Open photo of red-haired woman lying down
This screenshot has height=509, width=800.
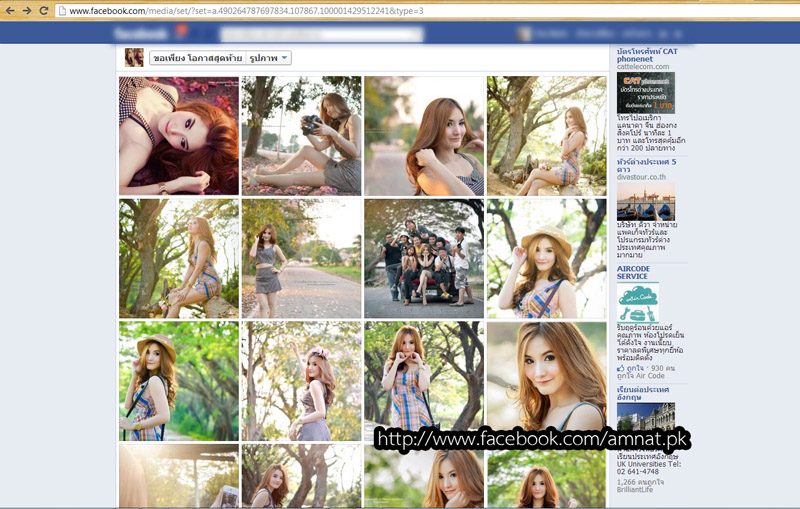(x=179, y=136)
